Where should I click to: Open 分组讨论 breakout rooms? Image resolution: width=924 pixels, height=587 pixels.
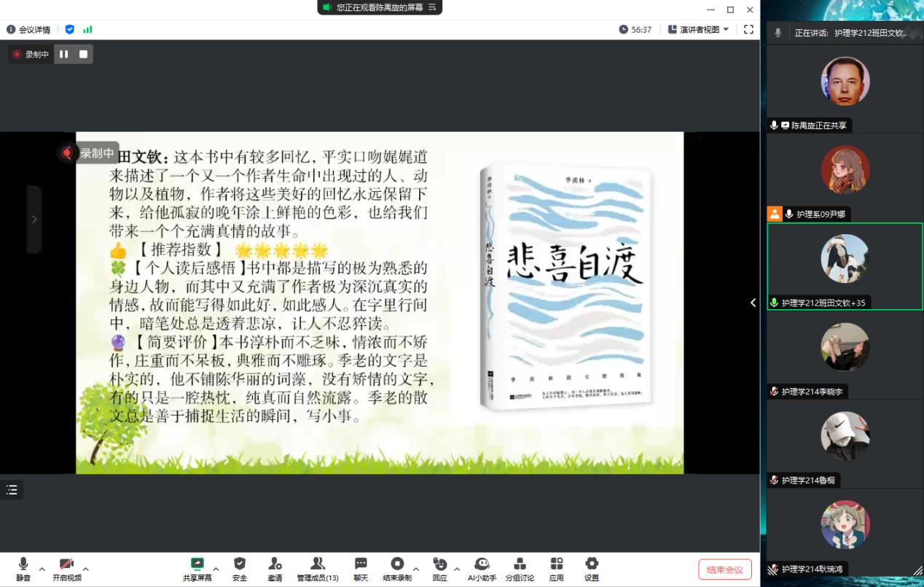click(520, 568)
